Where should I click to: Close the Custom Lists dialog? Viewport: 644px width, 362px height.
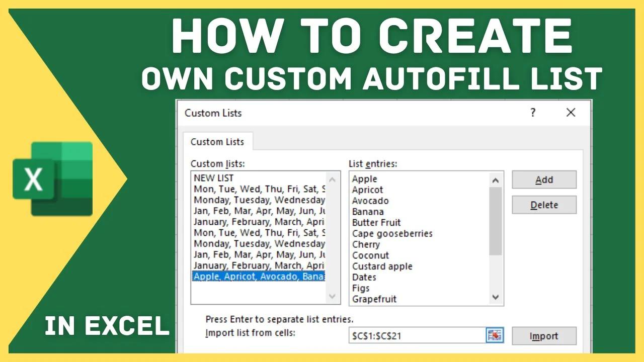coord(571,113)
